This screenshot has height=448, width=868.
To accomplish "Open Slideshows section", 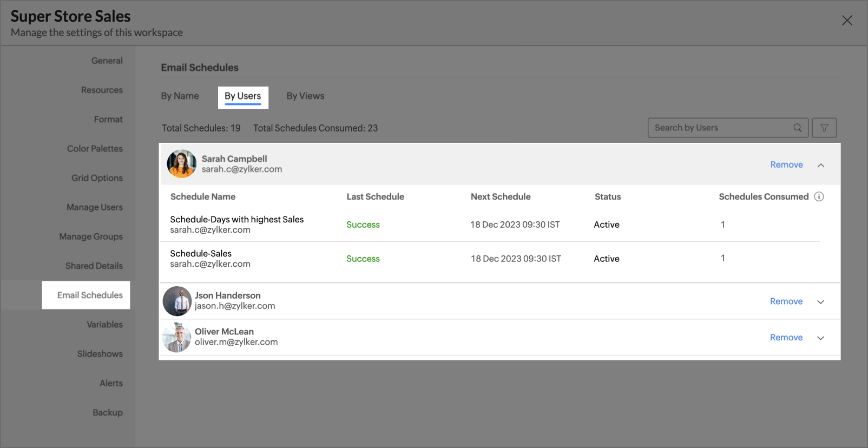I will [x=100, y=353].
